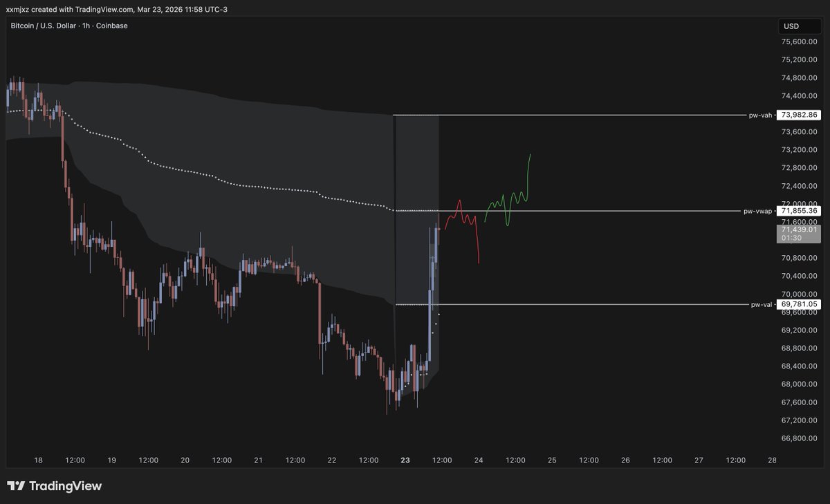Click the TradingView logo
This screenshot has width=830, height=504.
(55, 486)
